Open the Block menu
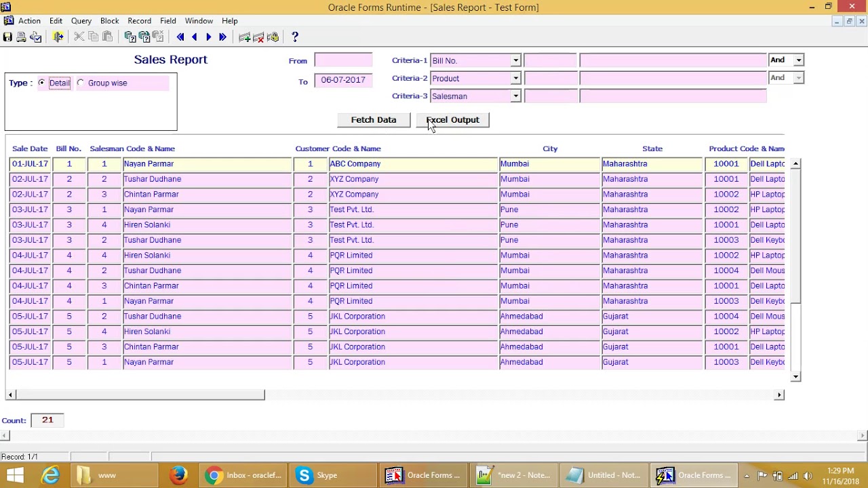Viewport: 868px width, 488px height. point(109,21)
